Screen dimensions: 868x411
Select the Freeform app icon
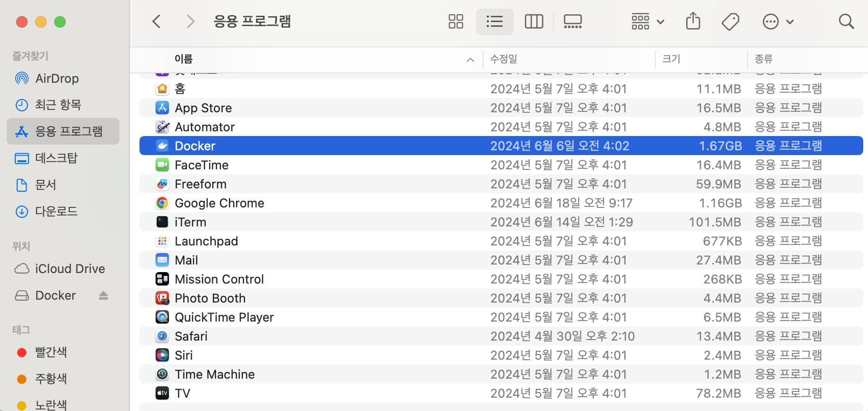click(x=162, y=184)
